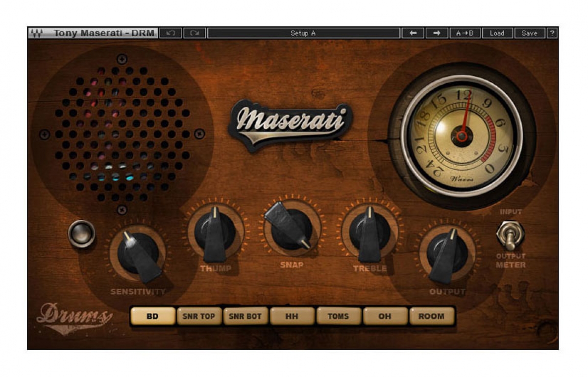Select the SNR BOT drum type
The width and height of the screenshot is (588, 377).
click(245, 316)
